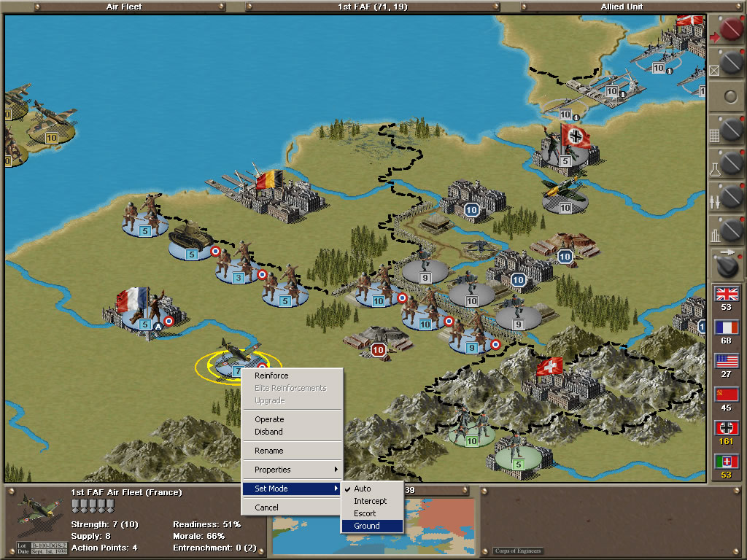Click the minimap overview in bottom panel

click(373, 526)
